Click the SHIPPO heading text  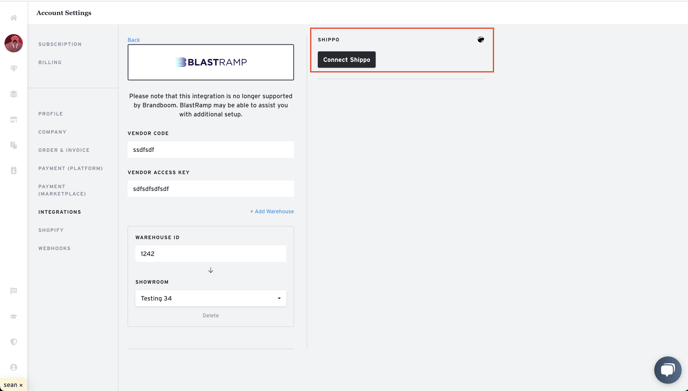329,39
